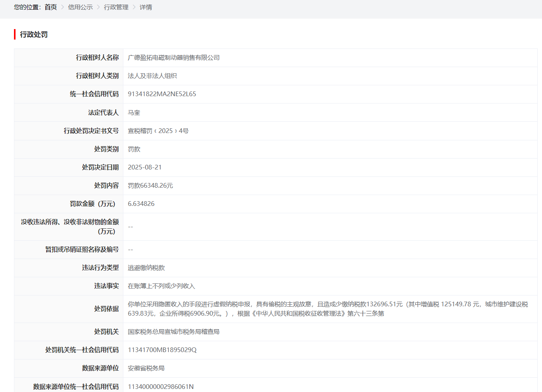Click the 详情 breadcrumb item

coord(146,7)
